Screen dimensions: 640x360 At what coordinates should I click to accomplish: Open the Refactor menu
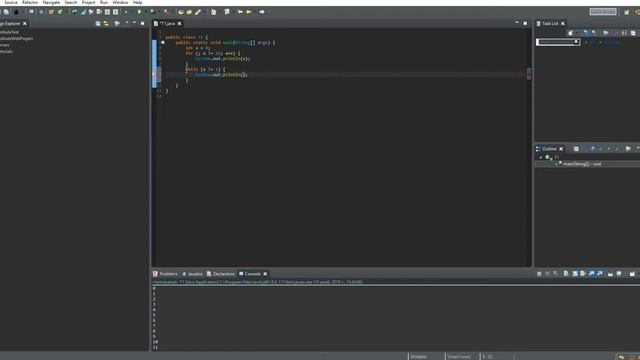(30, 2)
